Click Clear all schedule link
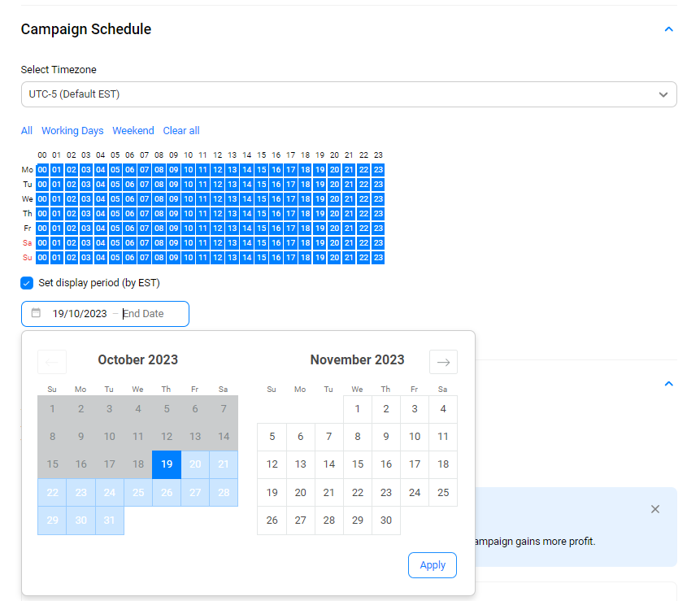700x601 pixels. 181,131
